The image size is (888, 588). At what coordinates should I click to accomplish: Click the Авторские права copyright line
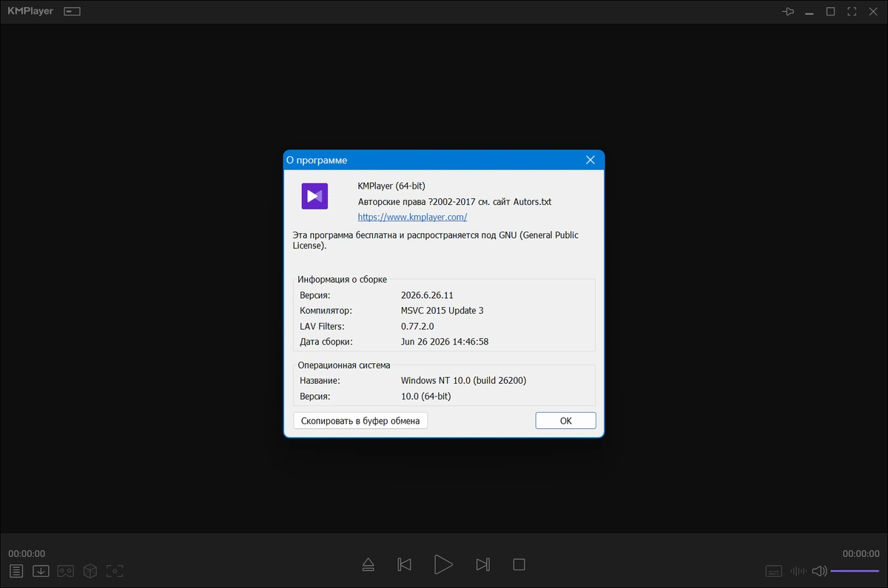(454, 202)
